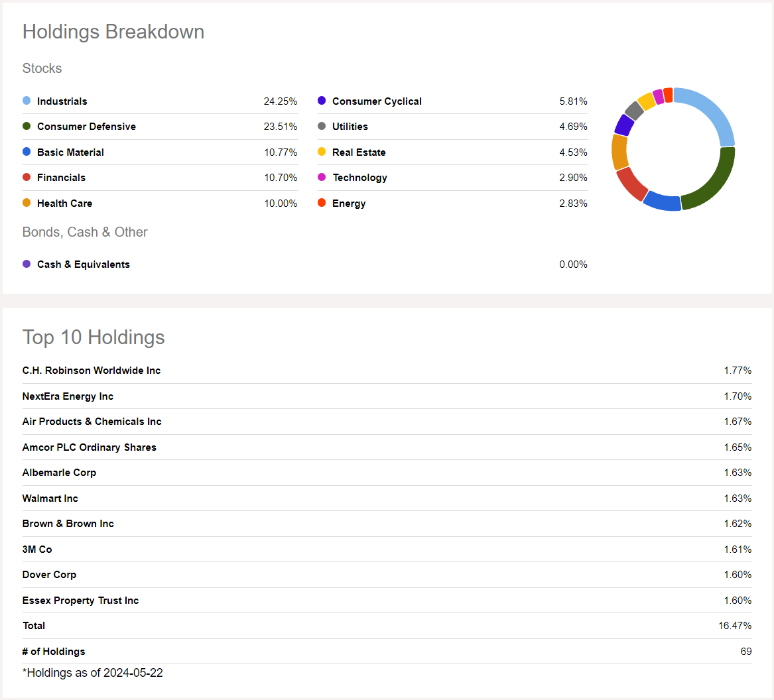The image size is (774, 700).
Task: Click the 24.25% Industrials value
Action: pos(281,101)
